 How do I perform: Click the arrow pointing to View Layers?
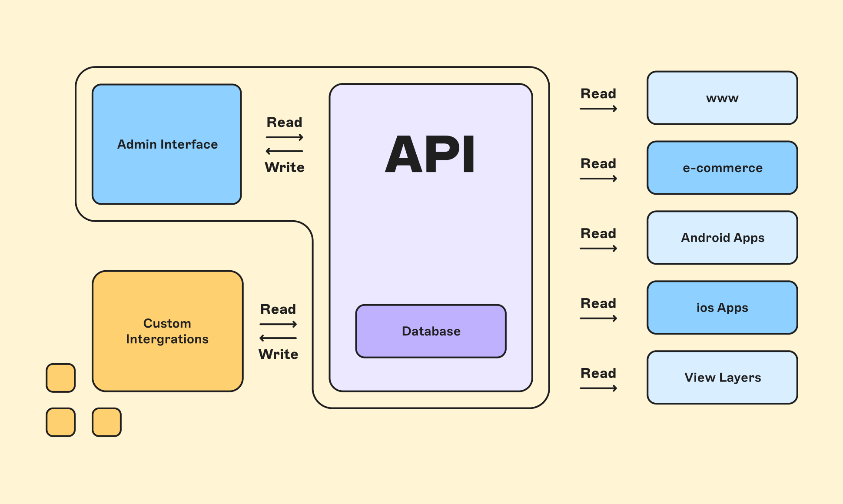599,388
